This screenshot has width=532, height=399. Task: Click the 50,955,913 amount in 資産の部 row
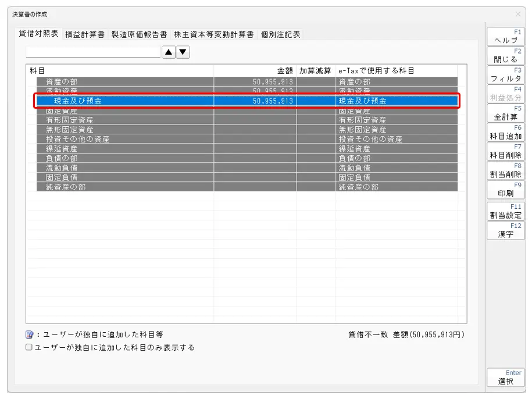[273, 82]
